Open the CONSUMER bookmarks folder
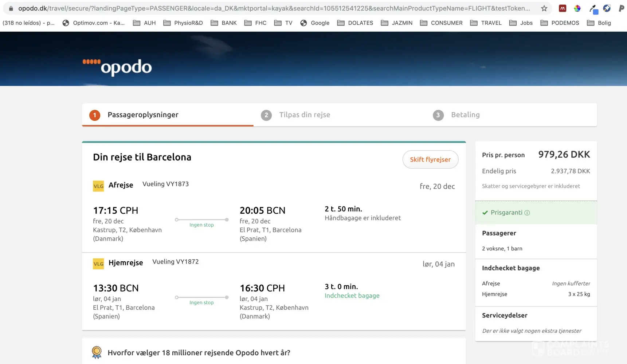The height and width of the screenshot is (364, 627). [x=441, y=23]
